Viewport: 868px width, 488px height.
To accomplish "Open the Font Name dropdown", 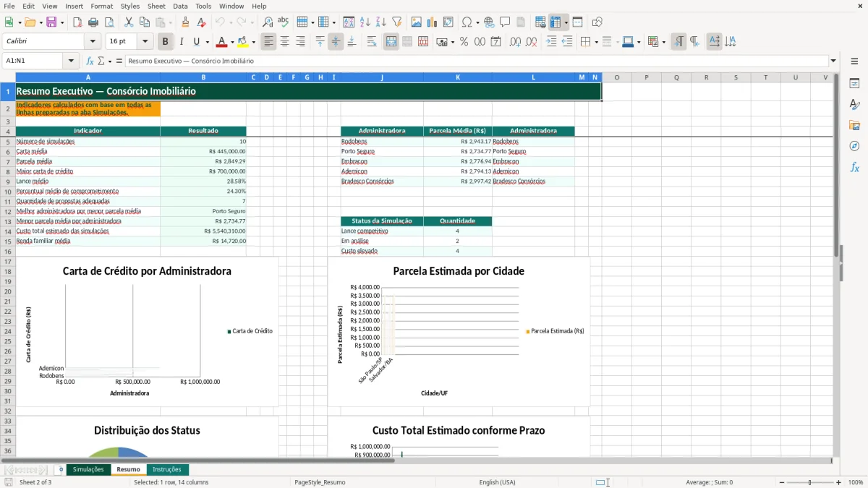I will click(92, 42).
